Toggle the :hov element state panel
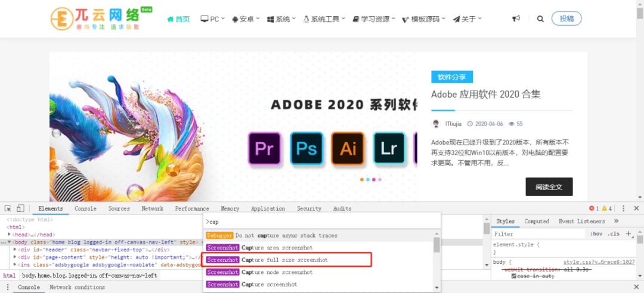Viewport: 644px width, 293px height. [x=596, y=234]
